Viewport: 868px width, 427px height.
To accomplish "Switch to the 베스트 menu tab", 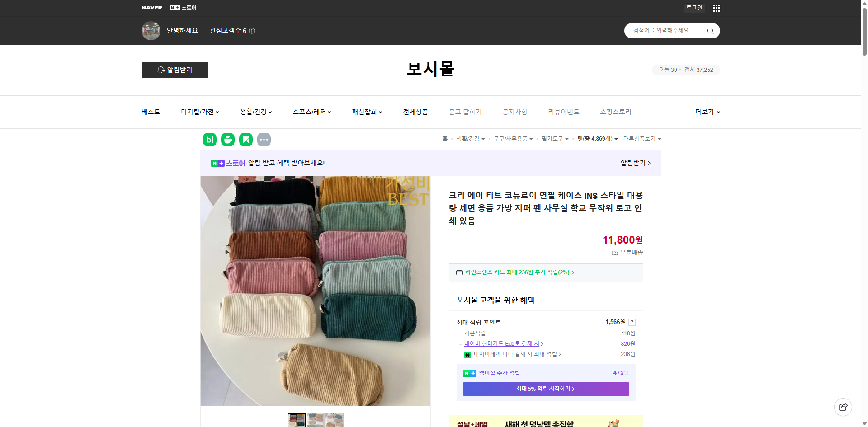I will tap(150, 112).
